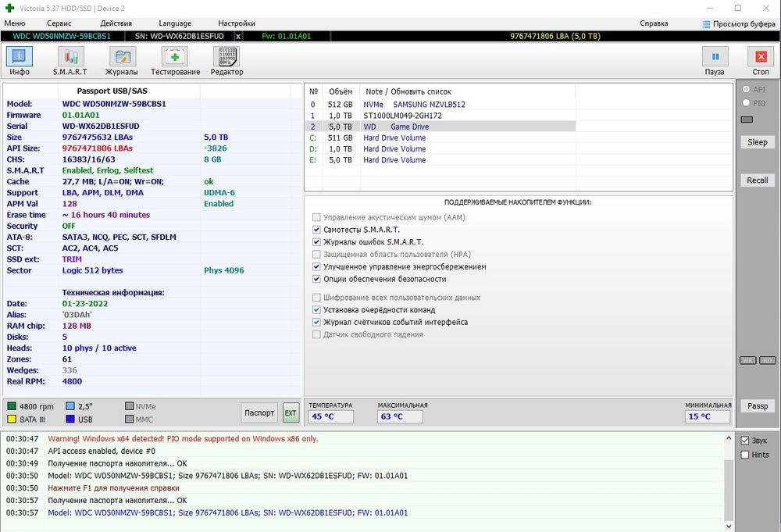Click the Нажмите F1 для получения справки line
This screenshot has height=532, width=781.
click(113, 488)
